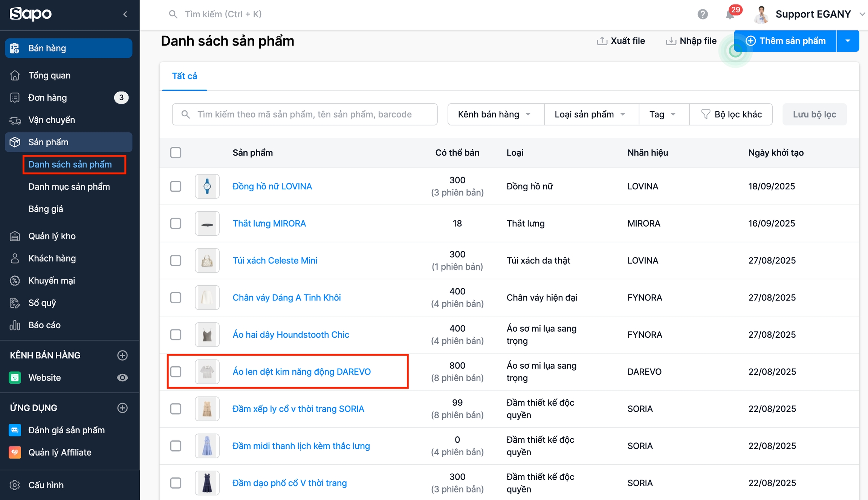The height and width of the screenshot is (500, 868).
Task: Open Đánh giá sản phẩm app icon
Action: pyautogui.click(x=15, y=430)
